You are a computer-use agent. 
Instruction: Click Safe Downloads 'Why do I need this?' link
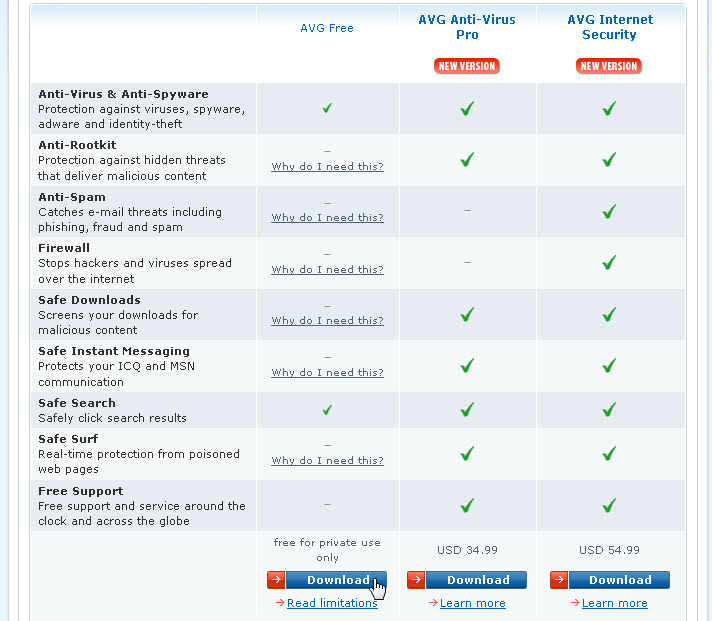pos(327,320)
